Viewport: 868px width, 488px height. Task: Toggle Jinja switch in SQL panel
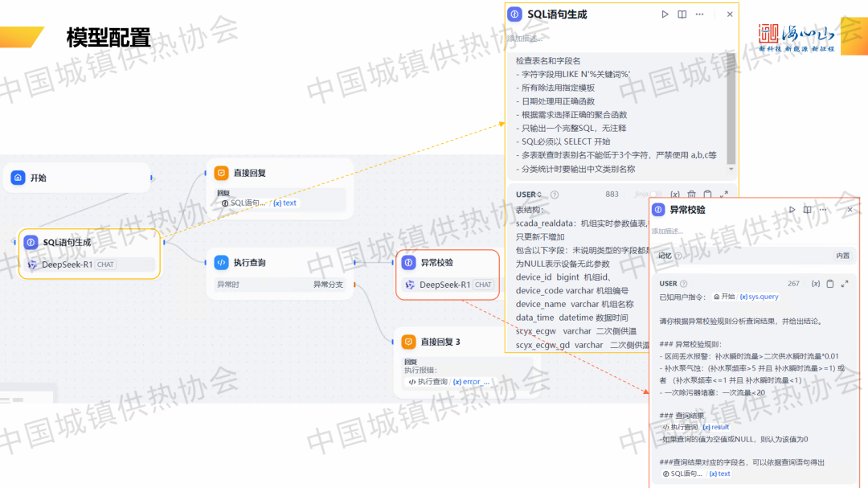[655, 195]
